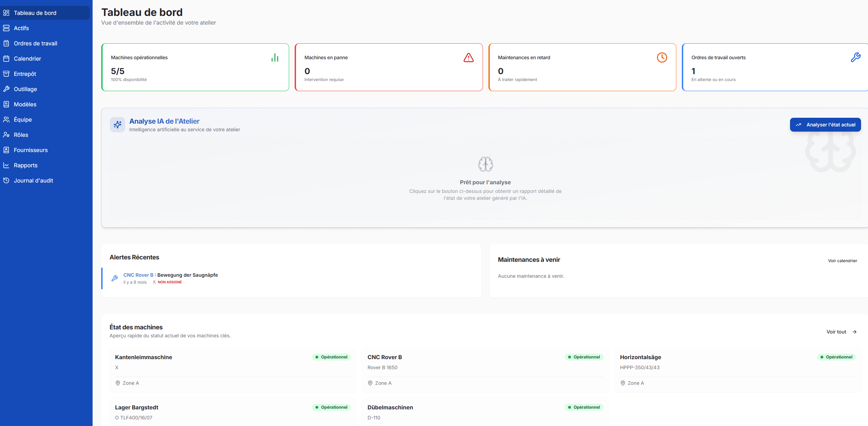Click the Aucune maintenance à venir text
868x426 pixels.
click(531, 276)
